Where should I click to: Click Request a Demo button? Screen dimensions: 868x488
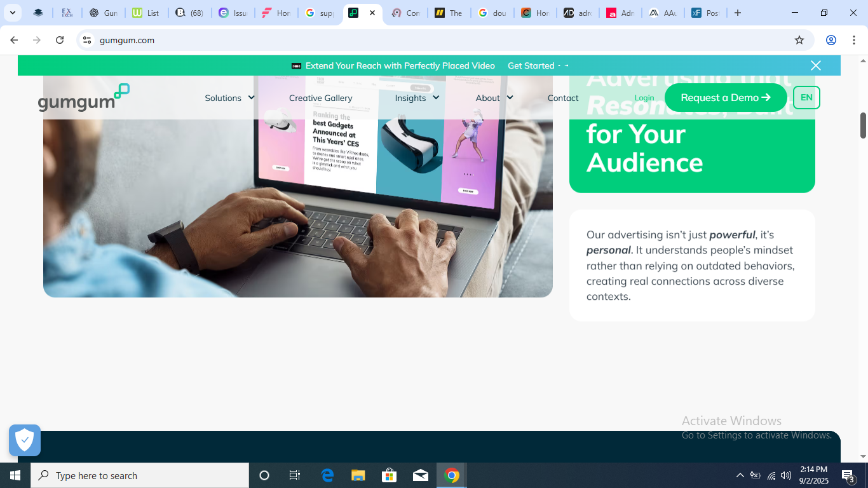pos(726,97)
